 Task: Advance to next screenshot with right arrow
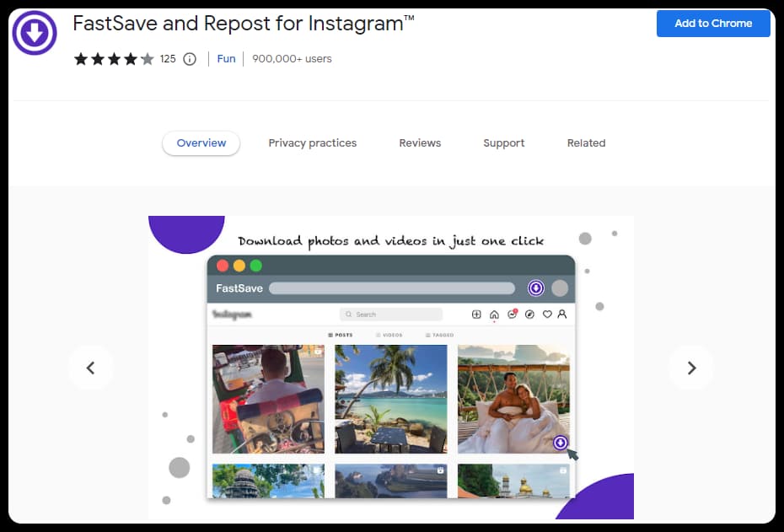coord(691,368)
